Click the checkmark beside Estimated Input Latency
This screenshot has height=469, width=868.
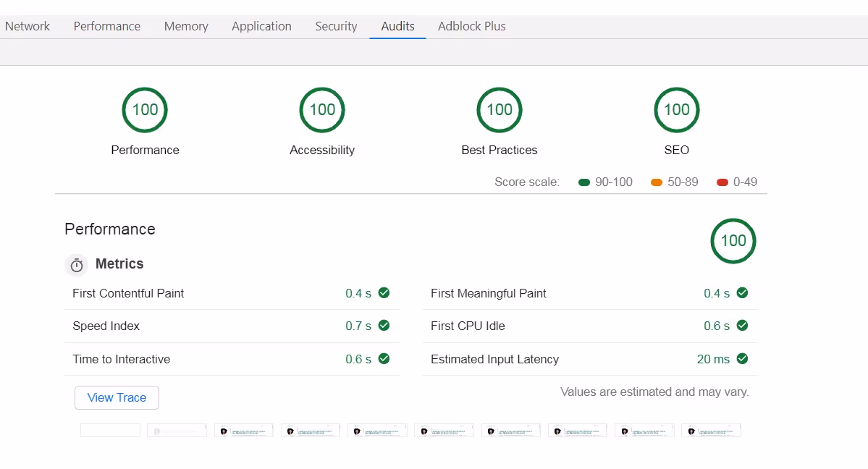[741, 358]
